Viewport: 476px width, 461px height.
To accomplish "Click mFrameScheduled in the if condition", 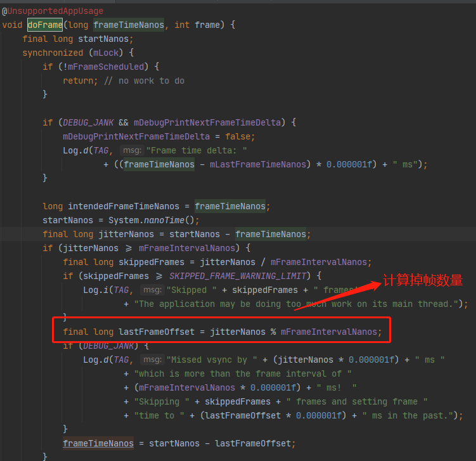I will click(x=106, y=67).
